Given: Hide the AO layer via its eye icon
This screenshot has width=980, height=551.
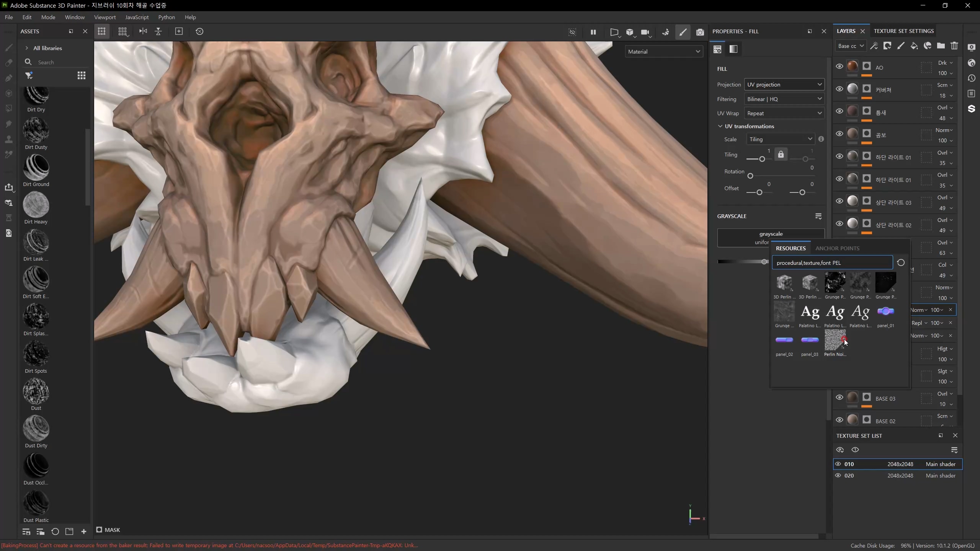Looking at the screenshot, I should (x=839, y=66).
